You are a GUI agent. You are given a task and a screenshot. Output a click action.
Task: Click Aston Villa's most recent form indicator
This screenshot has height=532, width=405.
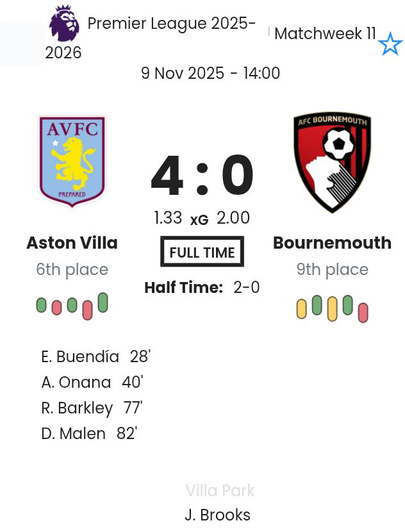coord(103,303)
